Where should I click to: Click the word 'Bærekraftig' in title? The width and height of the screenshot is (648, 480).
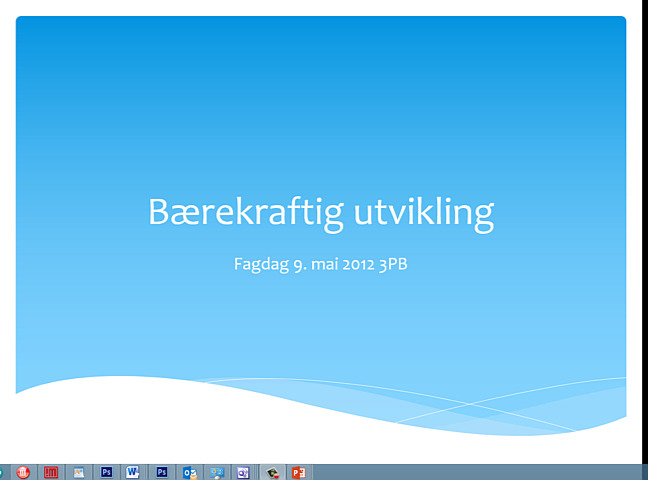point(236,213)
